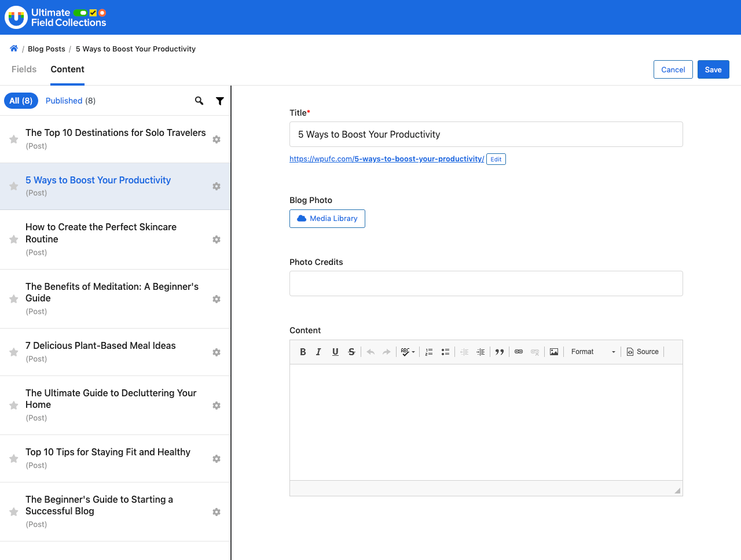Insert a bulleted list
The image size is (741, 560).
[x=445, y=352]
